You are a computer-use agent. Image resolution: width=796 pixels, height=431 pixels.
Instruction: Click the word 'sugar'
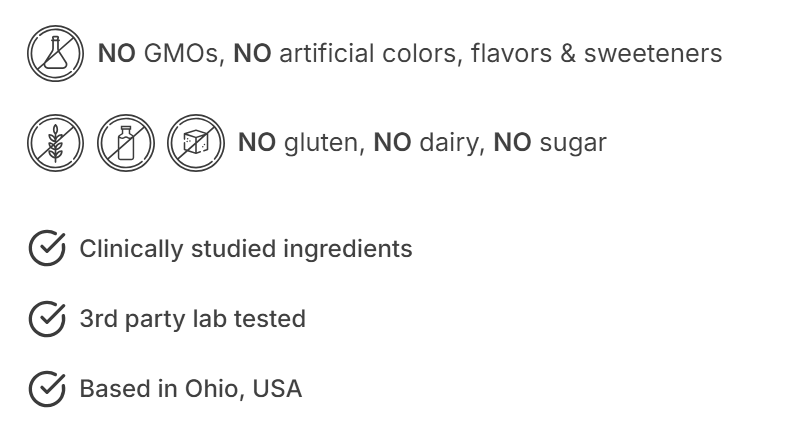(x=572, y=143)
